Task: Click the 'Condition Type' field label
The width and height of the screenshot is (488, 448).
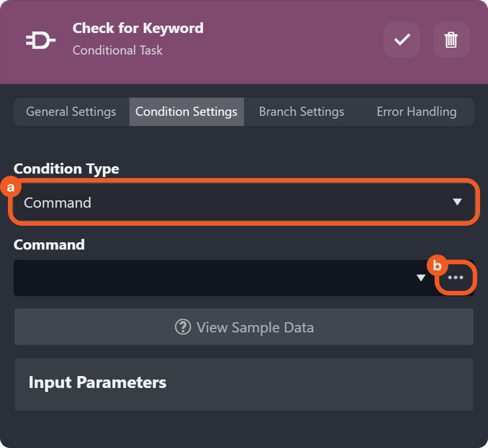Action: (66, 169)
